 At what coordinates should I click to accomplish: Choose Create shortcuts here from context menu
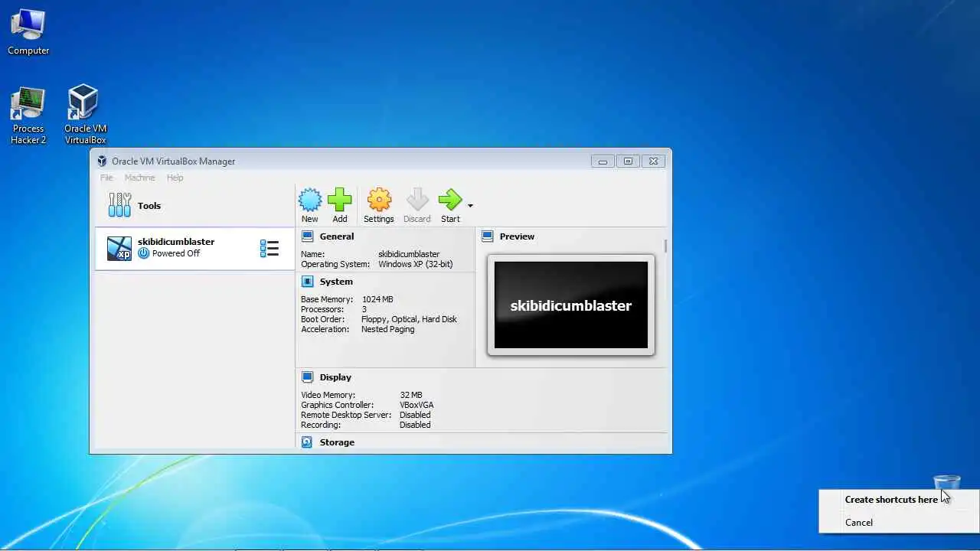[x=899, y=499]
